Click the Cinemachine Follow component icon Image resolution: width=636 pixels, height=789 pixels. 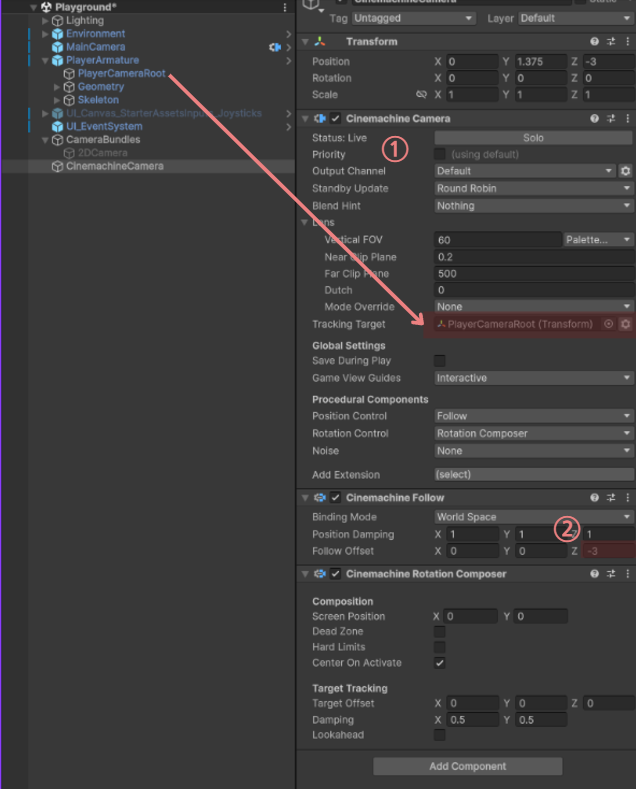(x=320, y=498)
